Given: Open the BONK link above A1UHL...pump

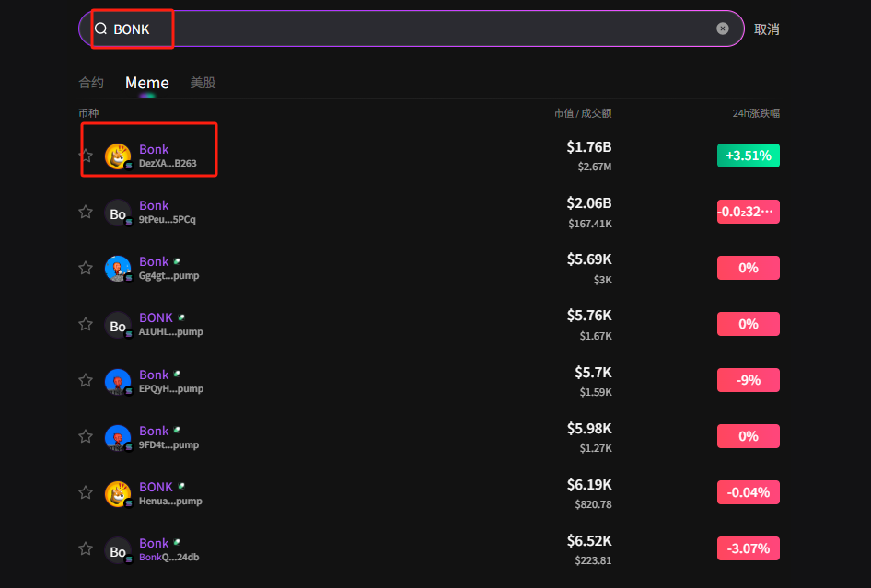Looking at the screenshot, I should [157, 317].
